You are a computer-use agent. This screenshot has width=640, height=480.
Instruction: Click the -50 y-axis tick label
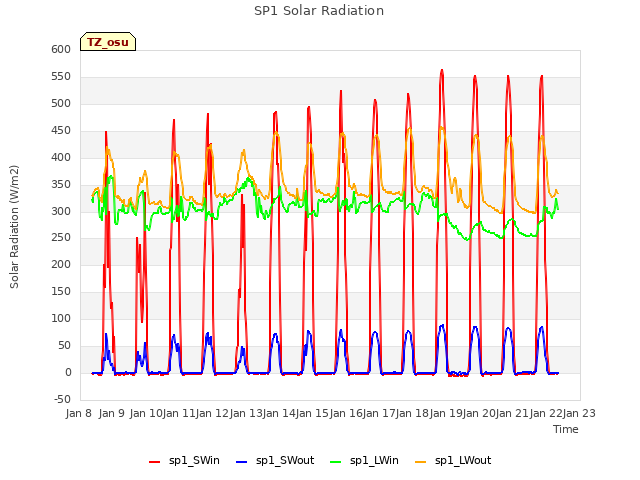click(62, 399)
